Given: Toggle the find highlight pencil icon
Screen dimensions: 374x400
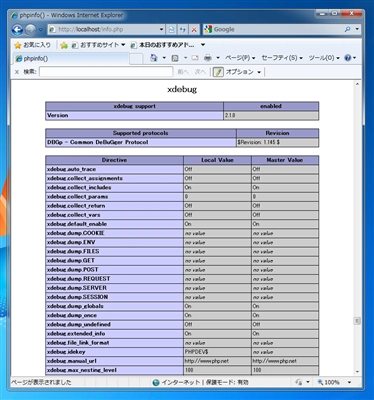Looking at the screenshot, I should coord(218,72).
